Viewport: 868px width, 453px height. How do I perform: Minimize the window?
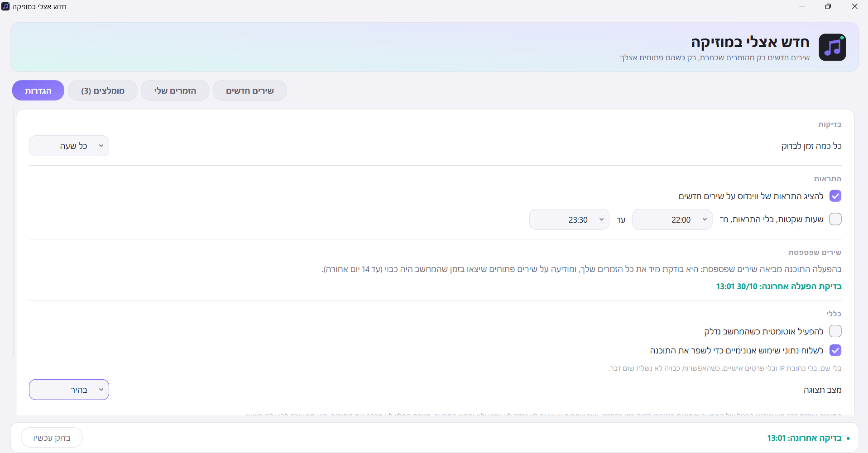(802, 6)
